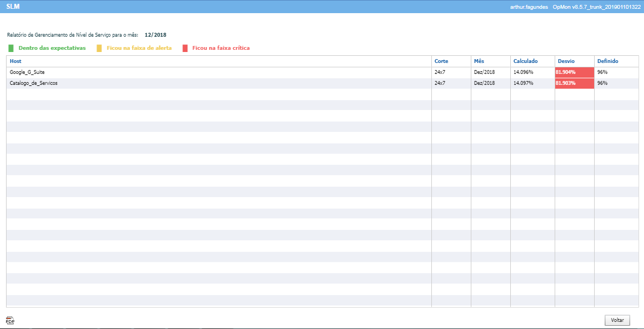Image resolution: width=644 pixels, height=329 pixels.
Task: Click the Relatório de Gerenciamento report title
Action: click(x=73, y=35)
